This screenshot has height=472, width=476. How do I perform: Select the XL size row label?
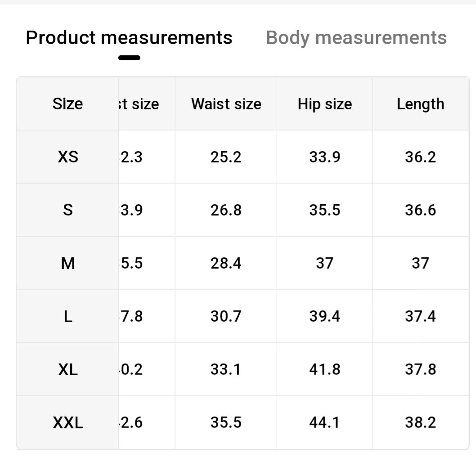coord(67,369)
